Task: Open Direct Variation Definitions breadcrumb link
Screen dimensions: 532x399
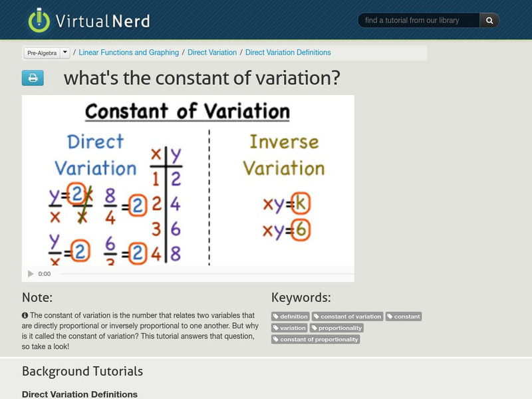Action: click(288, 53)
